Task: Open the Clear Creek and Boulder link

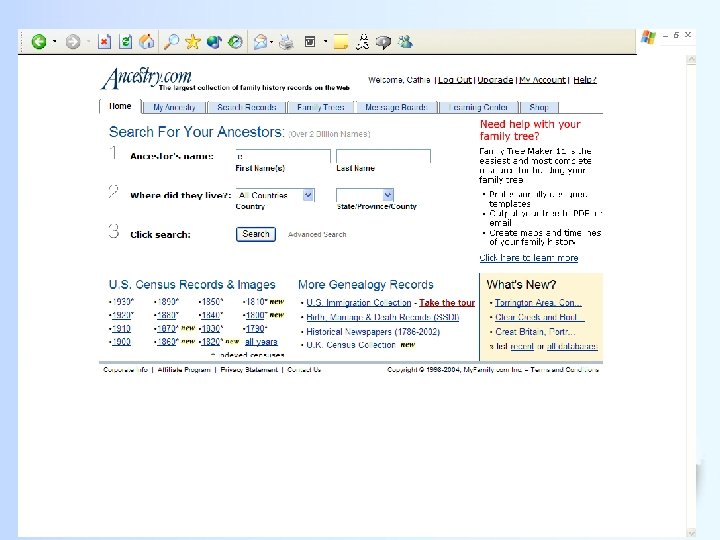Action: tap(540, 317)
